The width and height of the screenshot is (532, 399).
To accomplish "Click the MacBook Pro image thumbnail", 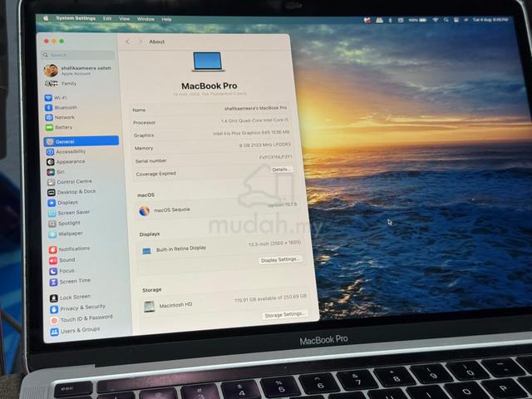I will (x=208, y=62).
